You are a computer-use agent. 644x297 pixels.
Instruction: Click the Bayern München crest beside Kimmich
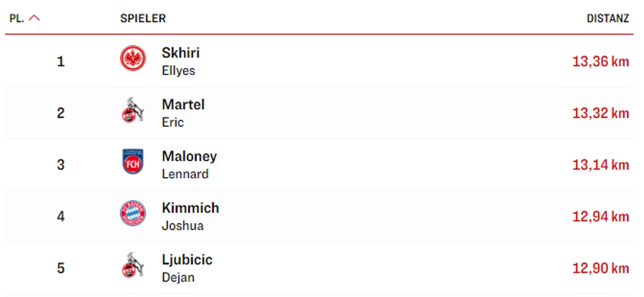tap(133, 213)
